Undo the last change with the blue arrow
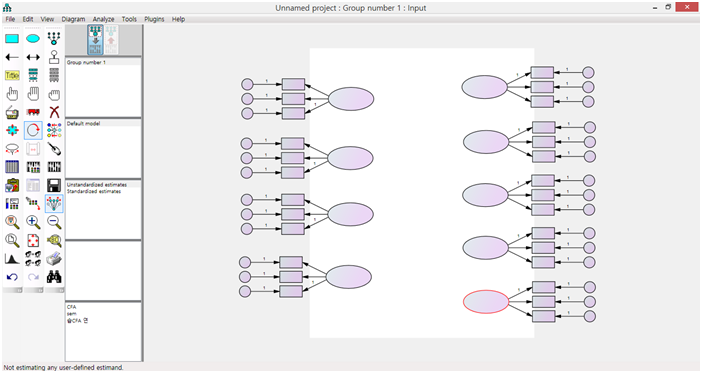 pos(12,277)
